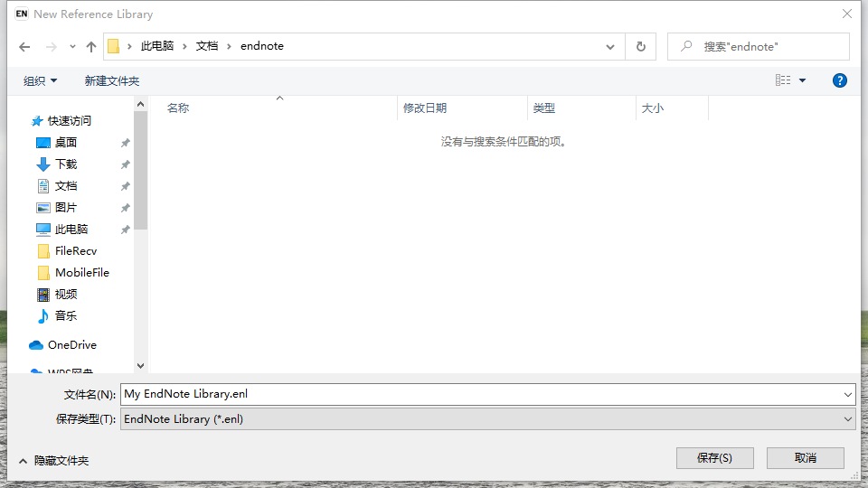868x488 pixels.
Task: Open the 组织 menu
Action: (40, 80)
